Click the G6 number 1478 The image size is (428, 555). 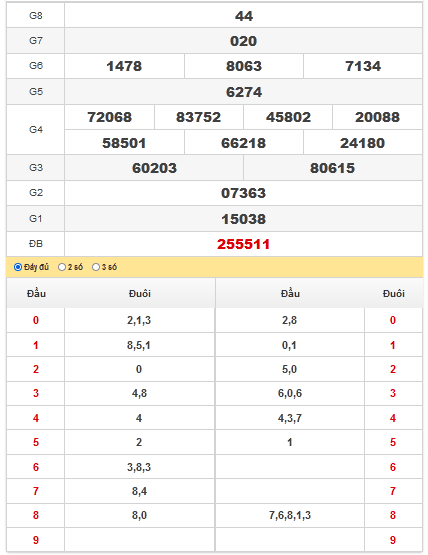point(124,66)
